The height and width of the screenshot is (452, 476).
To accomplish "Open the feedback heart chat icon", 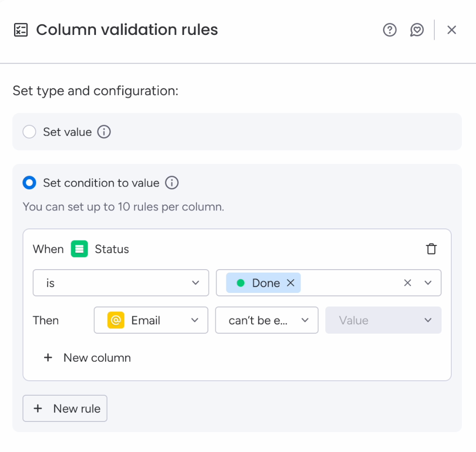I will (417, 30).
